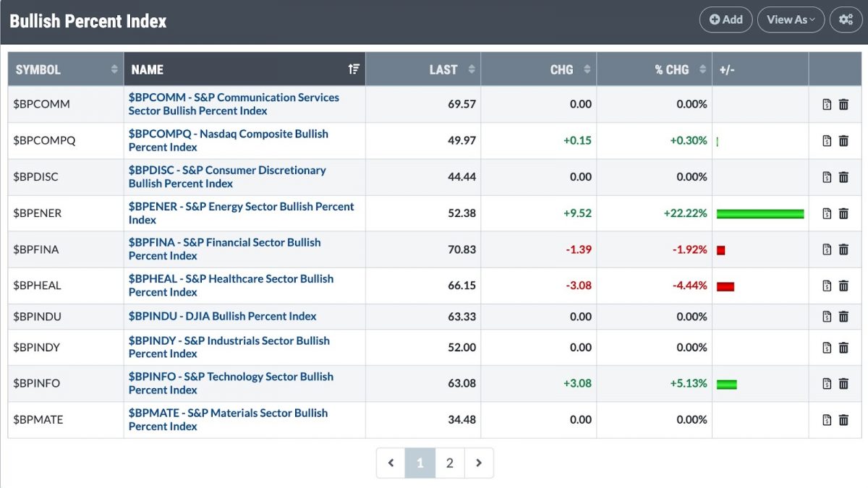Go to page 2 in pagination
Image resolution: width=868 pixels, height=488 pixels.
[x=450, y=463]
